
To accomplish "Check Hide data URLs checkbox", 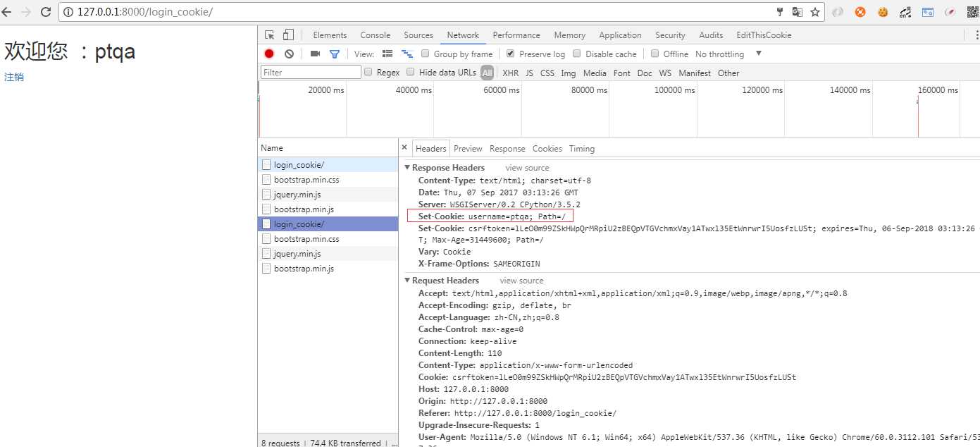I will (411, 72).
